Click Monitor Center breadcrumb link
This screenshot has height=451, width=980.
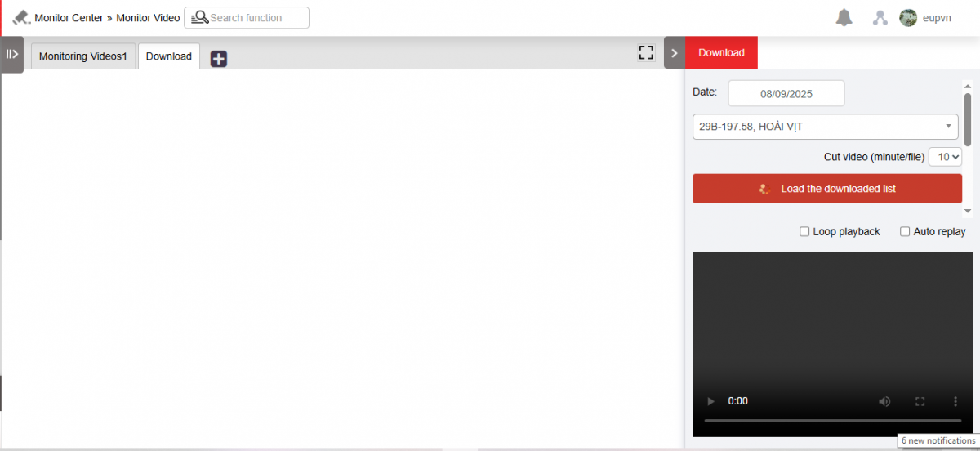coord(69,17)
